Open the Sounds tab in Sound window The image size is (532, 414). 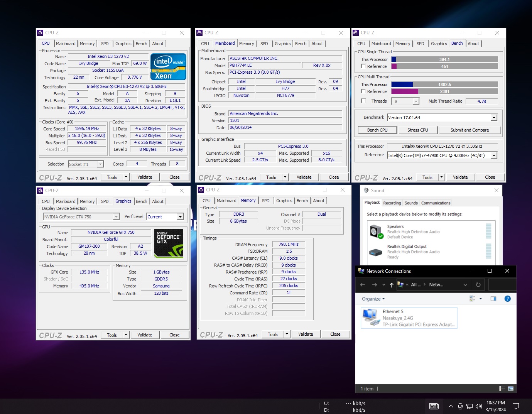pyautogui.click(x=411, y=203)
